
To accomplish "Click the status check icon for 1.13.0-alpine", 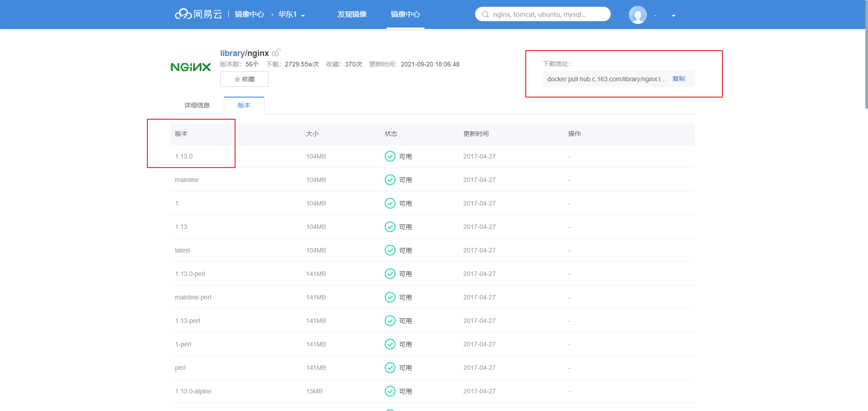I will pyautogui.click(x=390, y=391).
